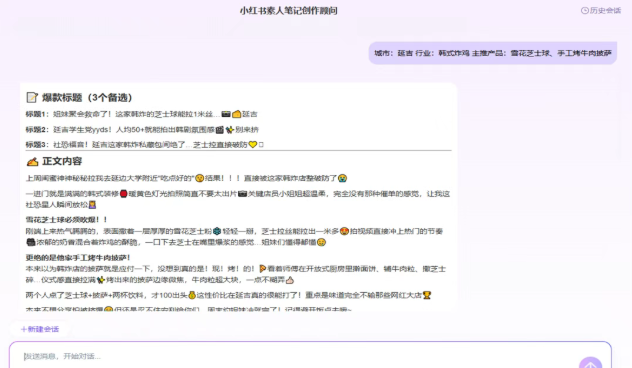Click the paragraph starting 刚端上来热气腾腾的
This screenshot has height=368, width=632.
coord(234,237)
